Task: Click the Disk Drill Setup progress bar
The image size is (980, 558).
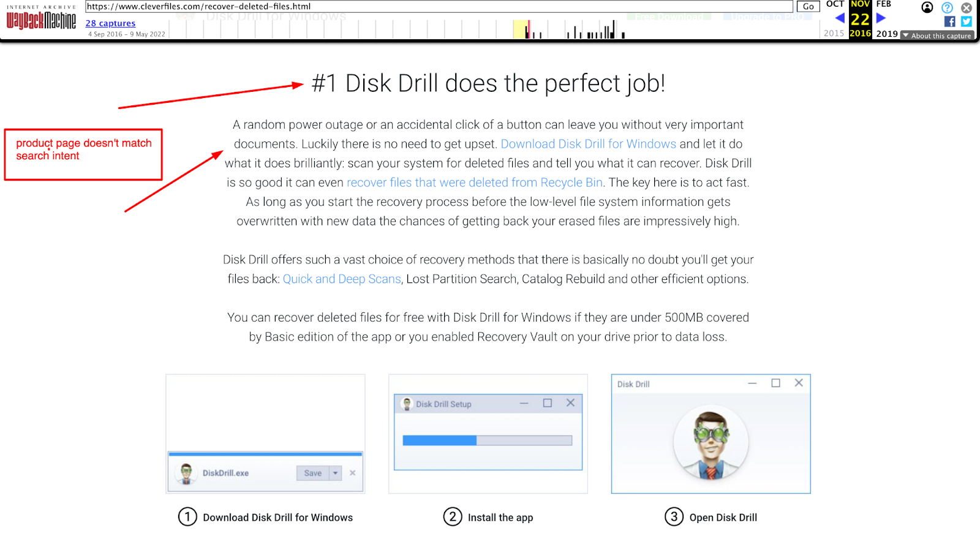Action: (488, 440)
